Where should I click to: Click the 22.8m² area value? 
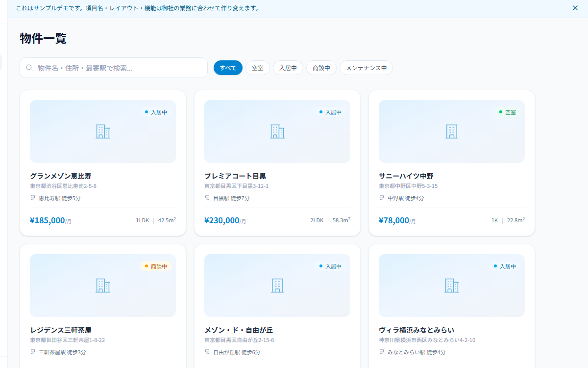pos(516,220)
